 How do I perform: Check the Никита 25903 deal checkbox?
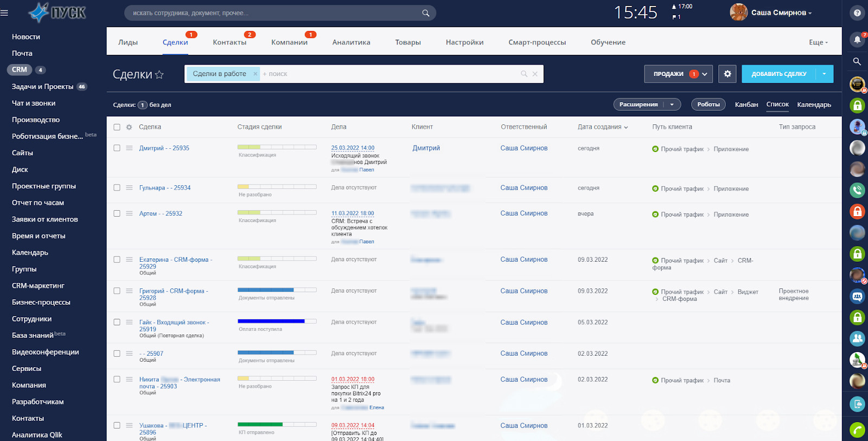[x=117, y=379]
